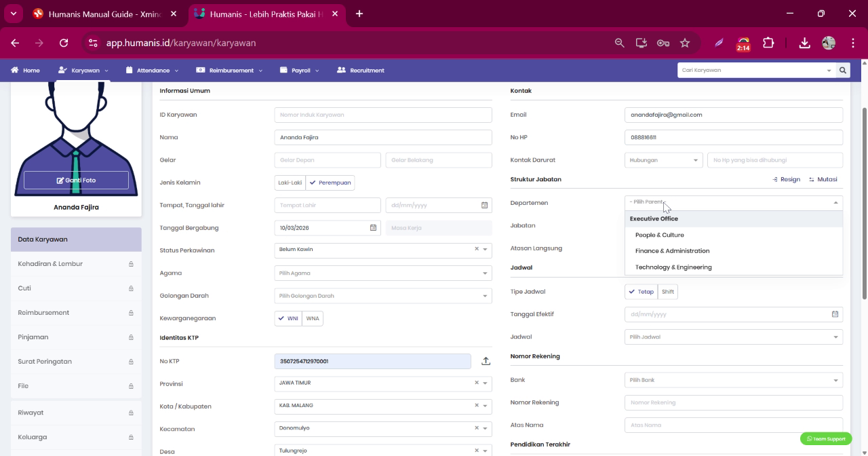The width and height of the screenshot is (868, 456).
Task: Open calendar icon in Tanggal Efektif field
Action: (x=835, y=314)
